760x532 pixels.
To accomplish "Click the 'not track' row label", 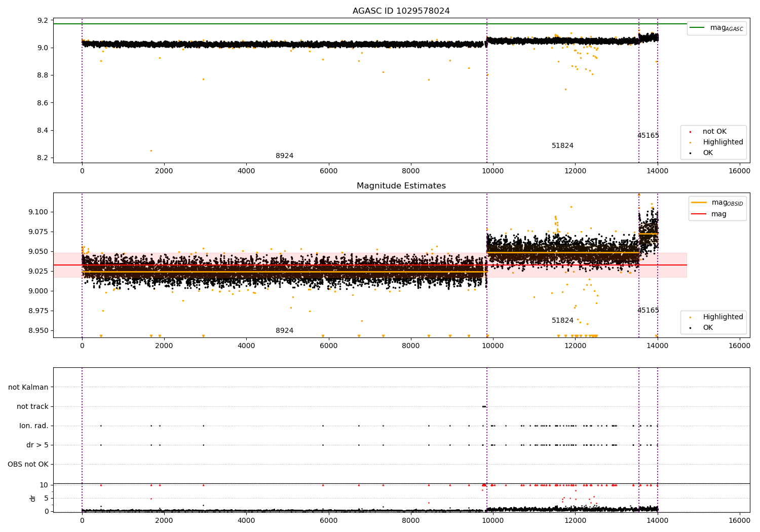I will click(x=32, y=406).
